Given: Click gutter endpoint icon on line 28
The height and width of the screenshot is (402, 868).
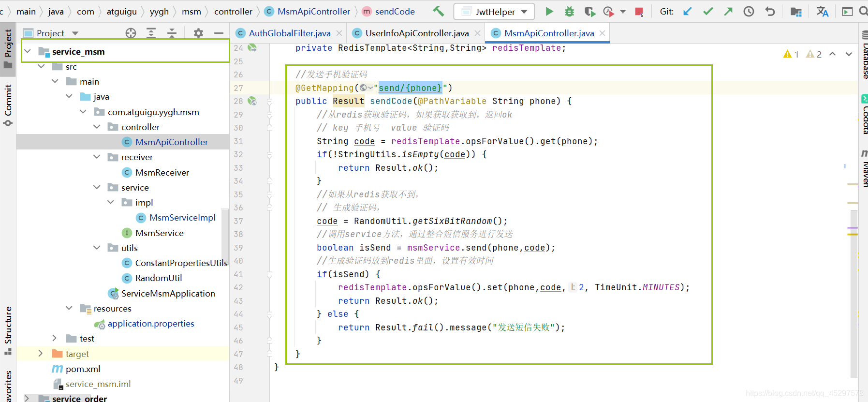Looking at the screenshot, I should tap(252, 101).
